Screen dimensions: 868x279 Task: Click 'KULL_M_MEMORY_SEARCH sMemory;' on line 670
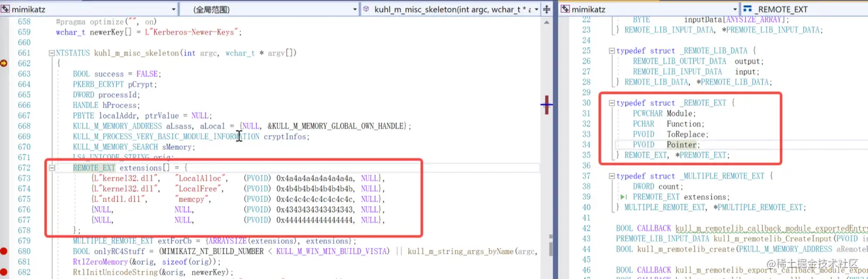[x=134, y=147]
